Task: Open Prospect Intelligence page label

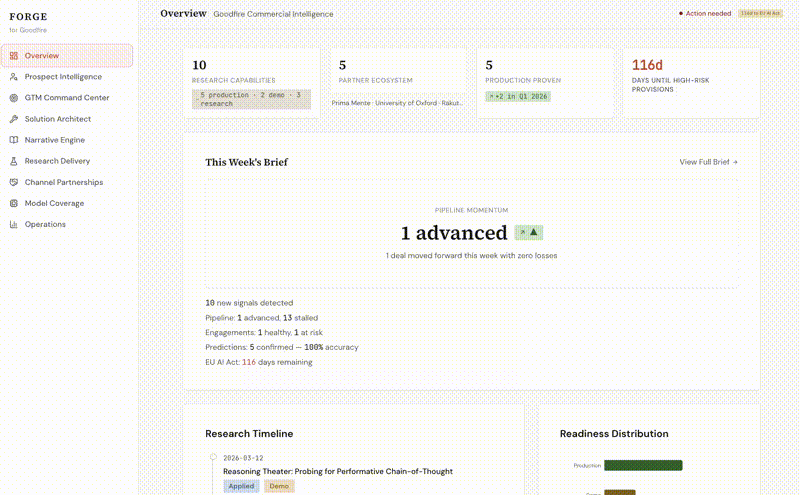Action: tap(63, 77)
